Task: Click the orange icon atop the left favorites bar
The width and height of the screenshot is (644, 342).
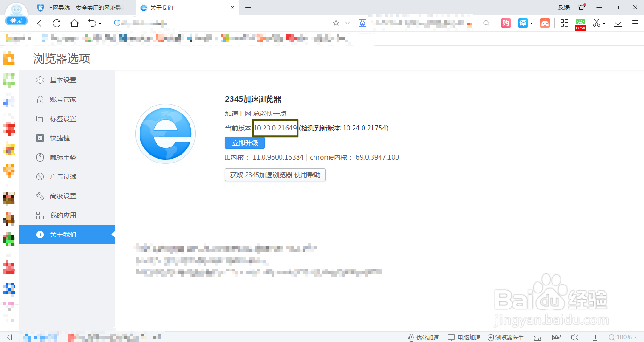Action: pyautogui.click(x=9, y=58)
